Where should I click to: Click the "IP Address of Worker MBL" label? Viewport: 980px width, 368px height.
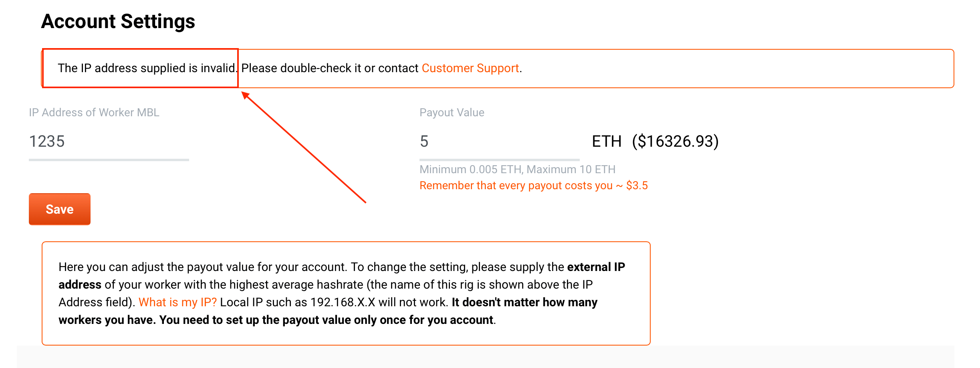click(94, 113)
